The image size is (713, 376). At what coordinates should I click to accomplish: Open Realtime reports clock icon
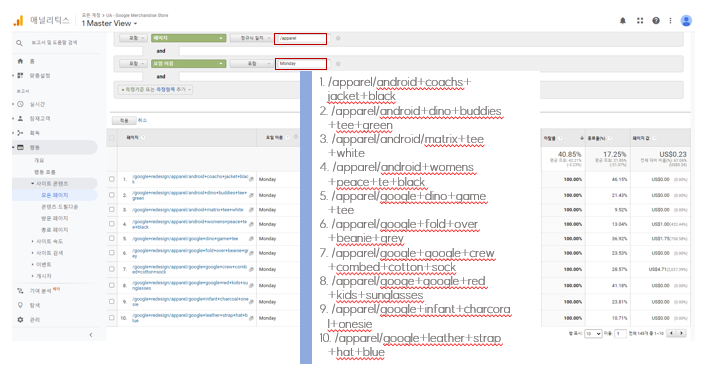pos(20,104)
